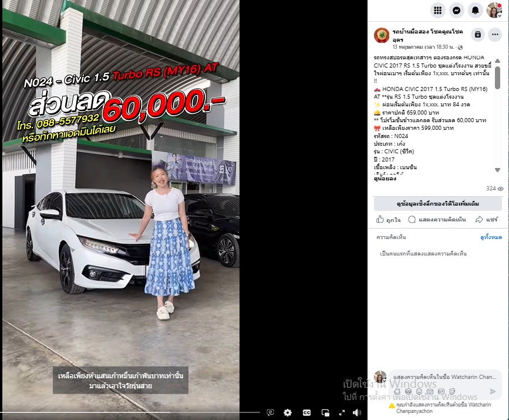
Task: Click text รุ่น : CIVIC (ซีวิค)
Action: pos(394,152)
